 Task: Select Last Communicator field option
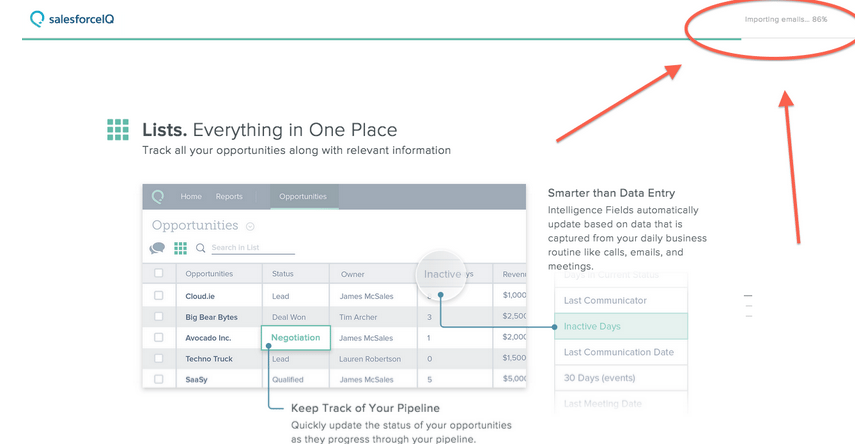621,301
